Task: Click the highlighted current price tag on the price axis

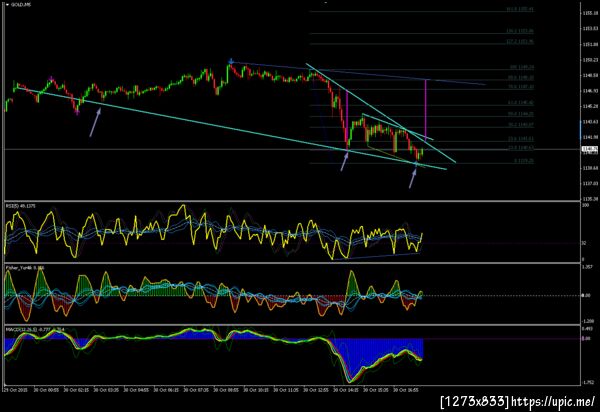Action: click(590, 148)
